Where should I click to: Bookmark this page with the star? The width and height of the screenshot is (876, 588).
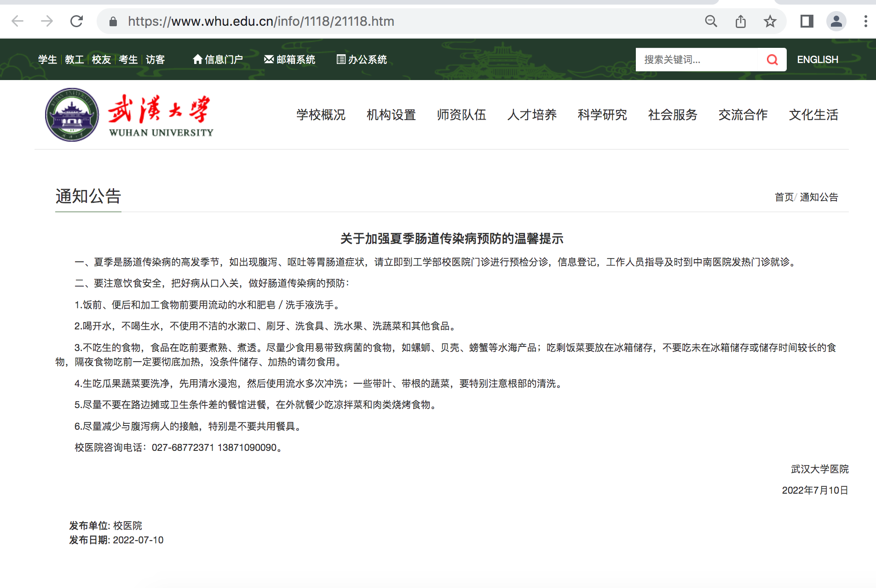(770, 21)
